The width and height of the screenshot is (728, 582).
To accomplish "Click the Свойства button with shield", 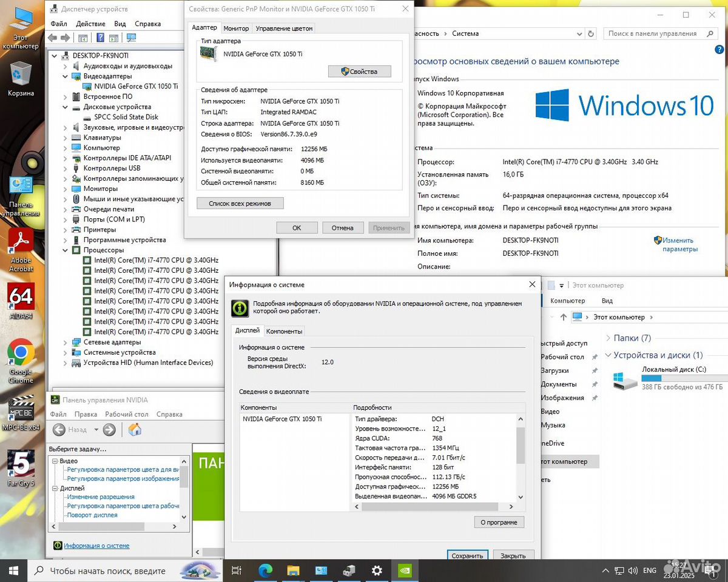I will coord(359,72).
